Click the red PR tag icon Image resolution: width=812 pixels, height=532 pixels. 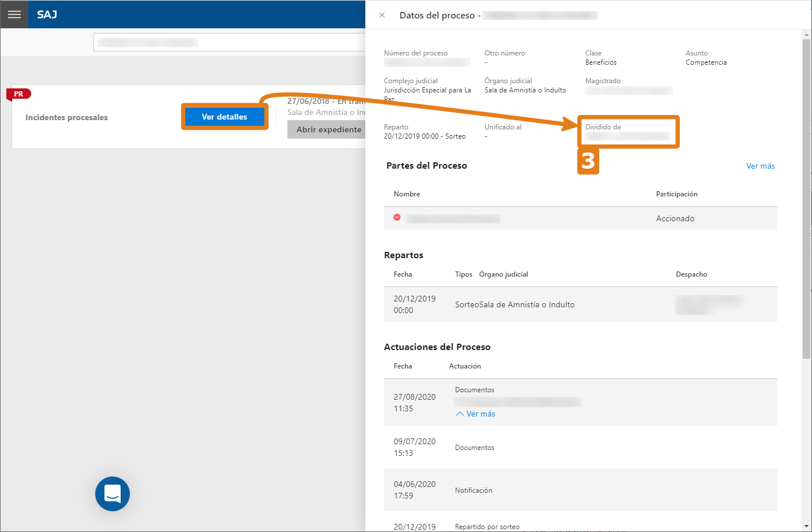[18, 94]
